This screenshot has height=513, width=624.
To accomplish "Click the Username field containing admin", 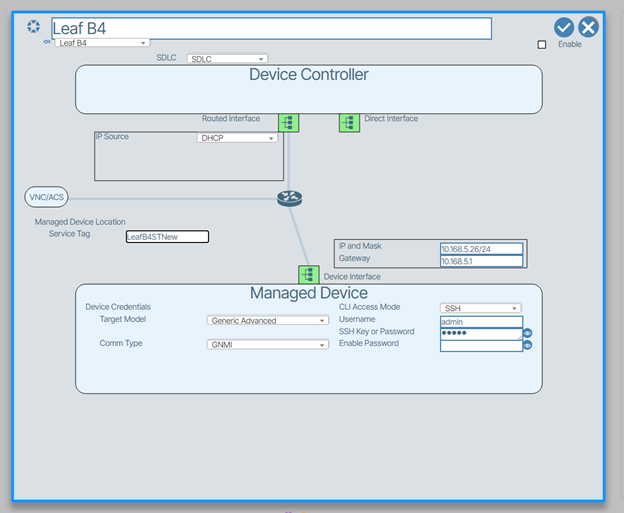I will click(481, 321).
